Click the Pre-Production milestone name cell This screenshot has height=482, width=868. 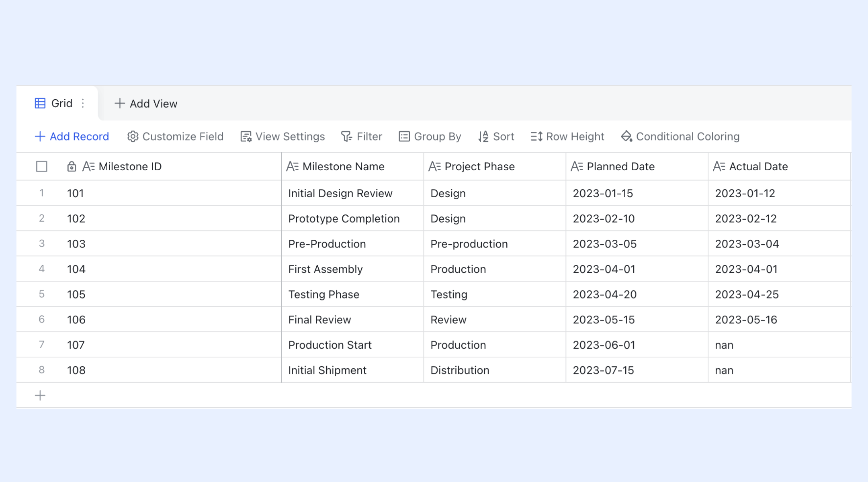[353, 244]
